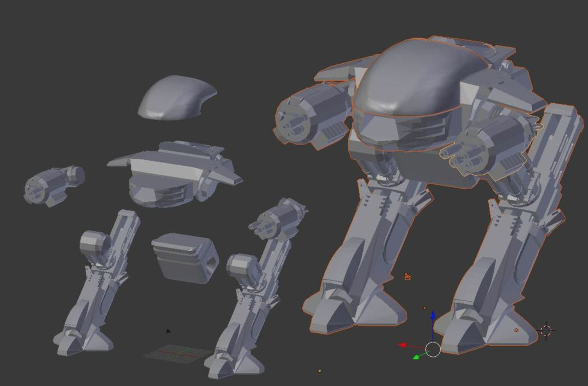Select the detached box-shaped hip block
This screenshot has height=386, width=588.
pyautogui.click(x=185, y=258)
